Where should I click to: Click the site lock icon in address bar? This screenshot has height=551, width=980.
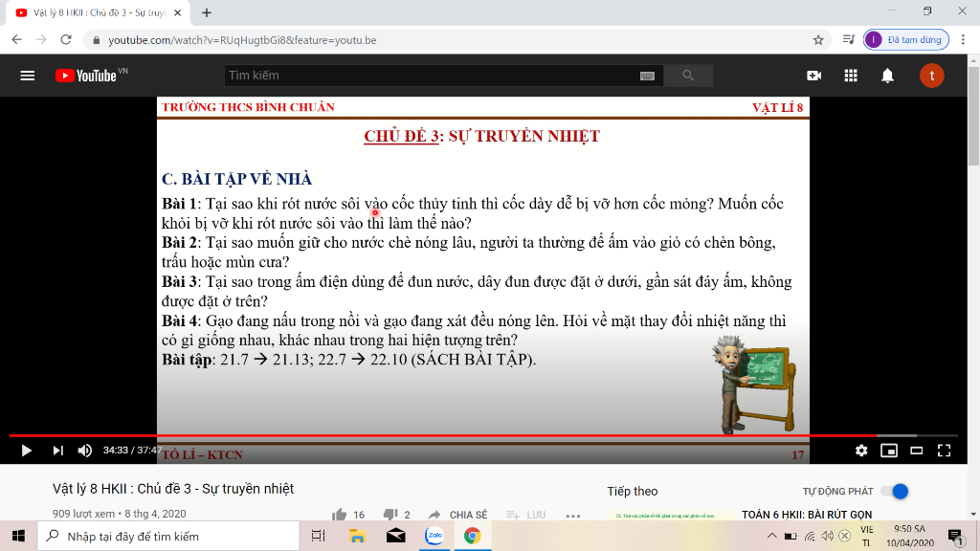[96, 40]
